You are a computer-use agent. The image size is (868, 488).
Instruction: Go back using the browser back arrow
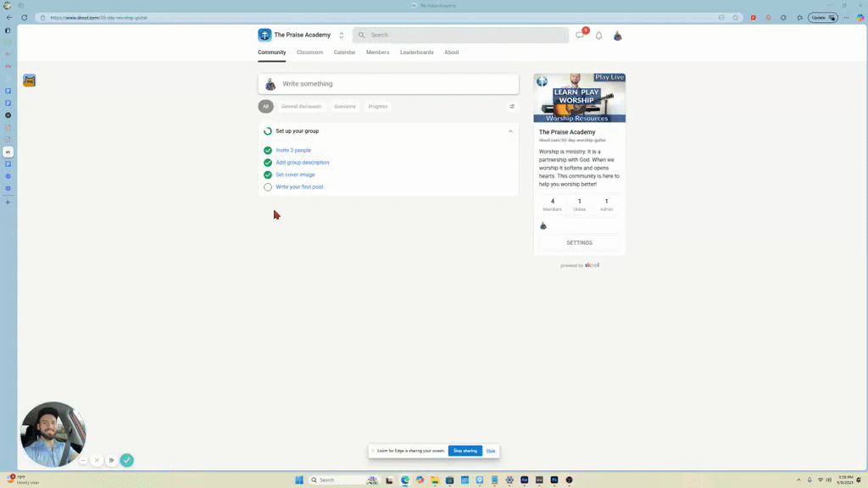pos(8,17)
